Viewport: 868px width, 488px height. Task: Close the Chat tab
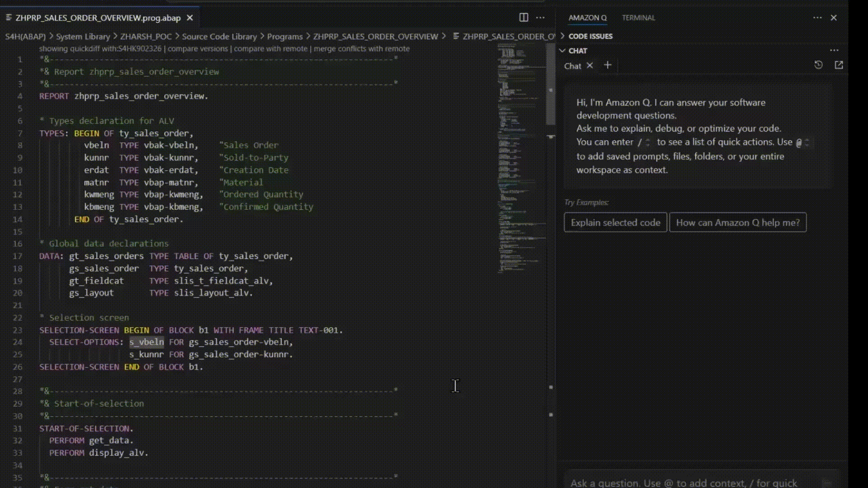[590, 66]
